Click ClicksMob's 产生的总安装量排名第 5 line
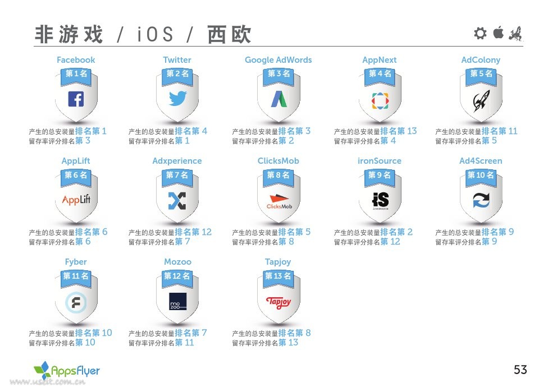The height and width of the screenshot is (392, 557). pyautogui.click(x=271, y=232)
